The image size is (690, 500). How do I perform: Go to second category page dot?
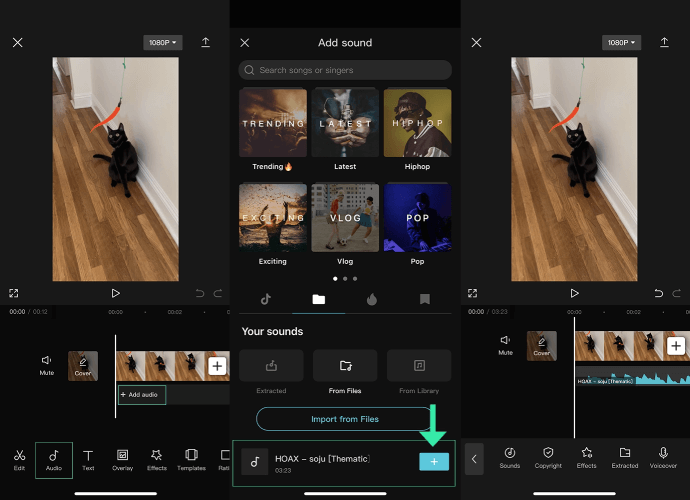tap(345, 279)
